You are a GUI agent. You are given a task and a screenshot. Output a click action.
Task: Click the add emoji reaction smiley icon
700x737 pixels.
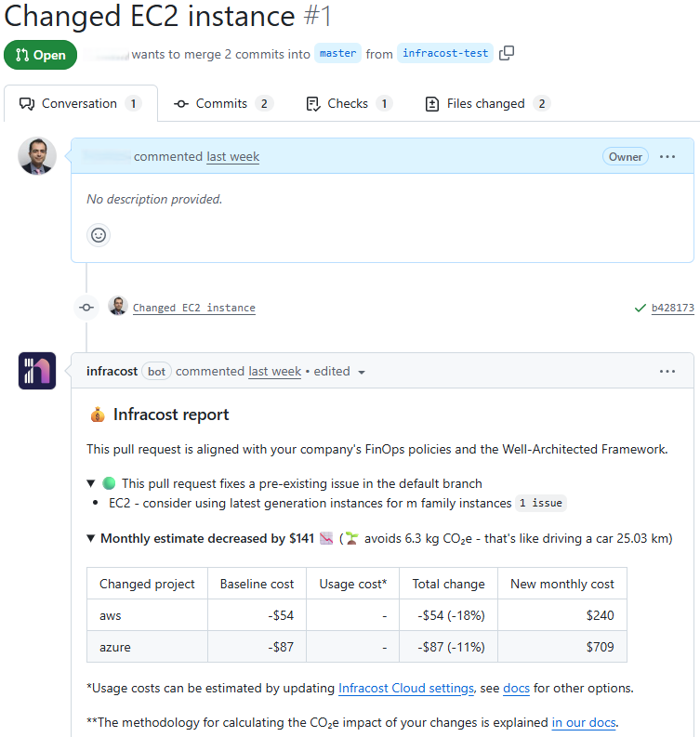click(99, 235)
